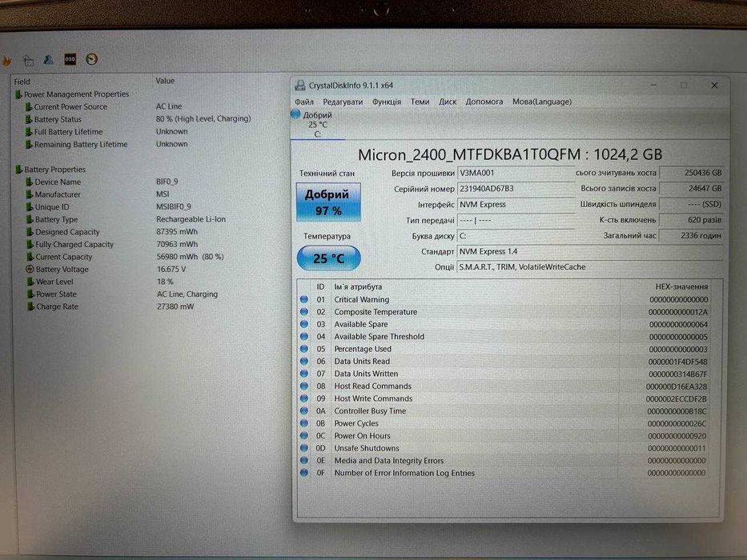
Task: Click the host writes value 24647 GB
Action: (692, 188)
